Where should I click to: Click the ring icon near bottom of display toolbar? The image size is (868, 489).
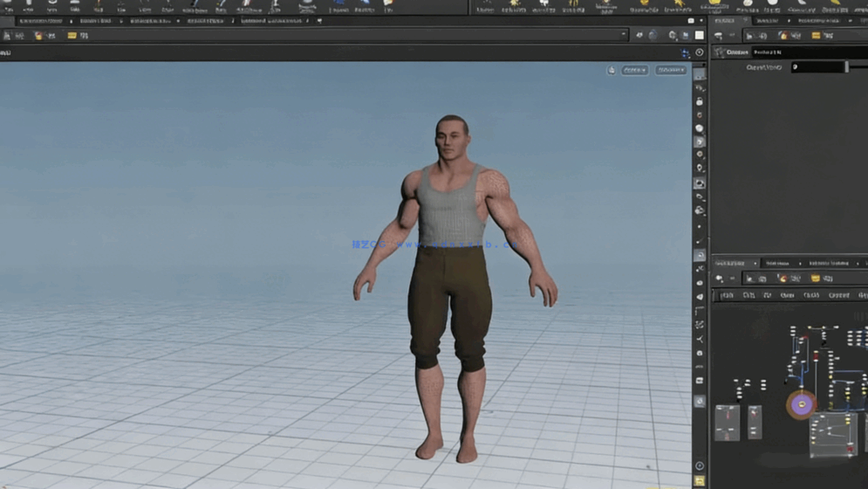tap(700, 465)
